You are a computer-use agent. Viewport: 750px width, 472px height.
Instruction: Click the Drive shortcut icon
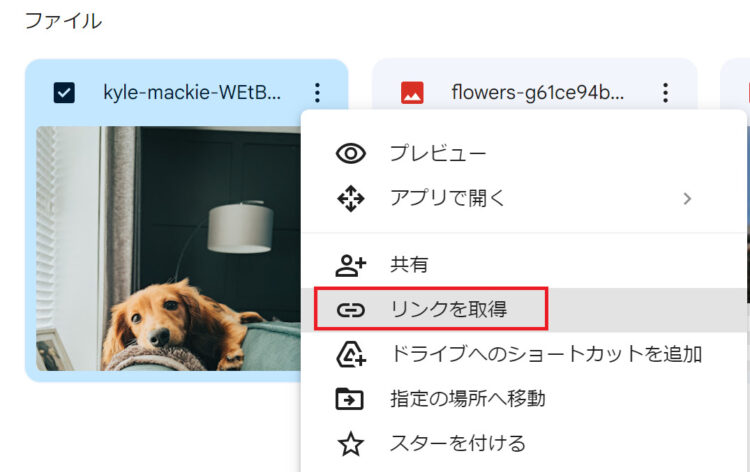pyautogui.click(x=351, y=354)
